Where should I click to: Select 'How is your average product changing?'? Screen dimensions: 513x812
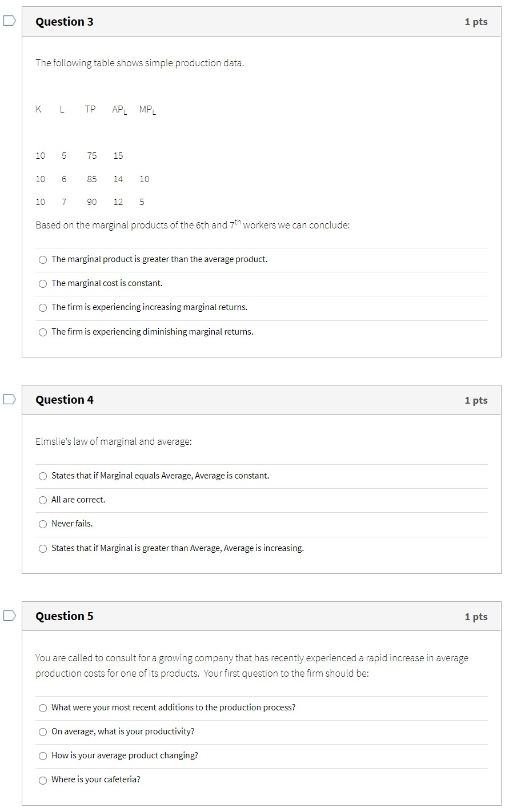43,755
